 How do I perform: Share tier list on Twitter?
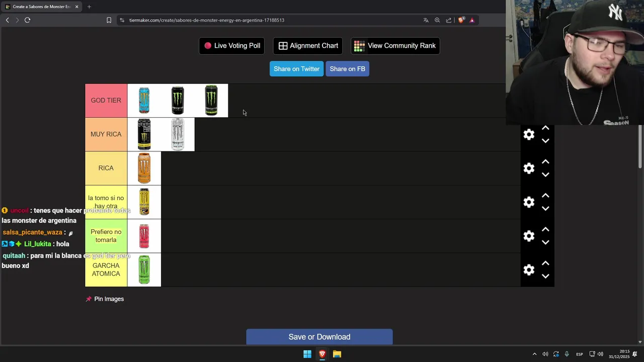coord(297,69)
